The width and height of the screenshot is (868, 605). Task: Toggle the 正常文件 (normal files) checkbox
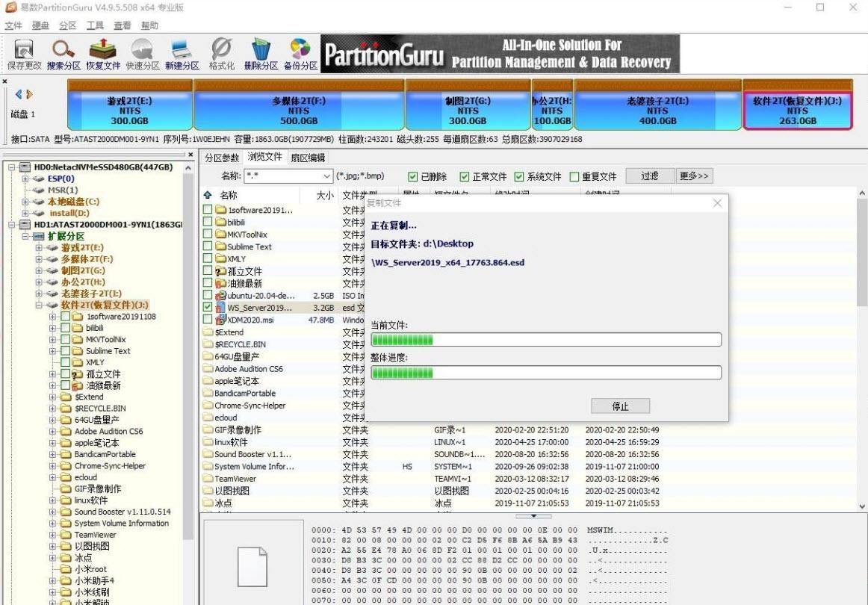click(x=465, y=176)
